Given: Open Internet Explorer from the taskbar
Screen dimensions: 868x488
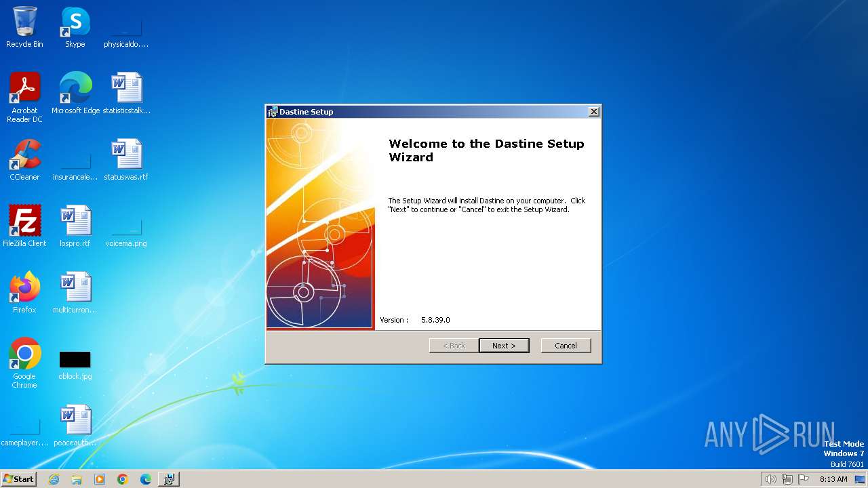Looking at the screenshot, I should coord(54,479).
